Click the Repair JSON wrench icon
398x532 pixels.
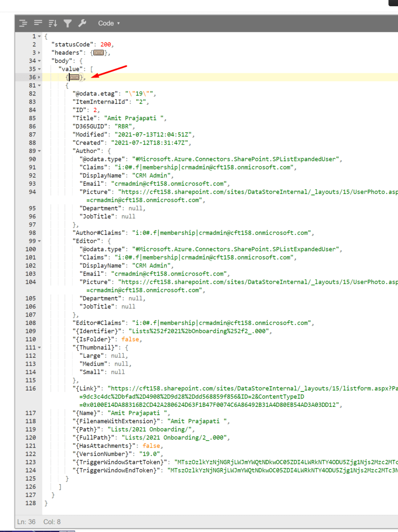click(x=81, y=23)
